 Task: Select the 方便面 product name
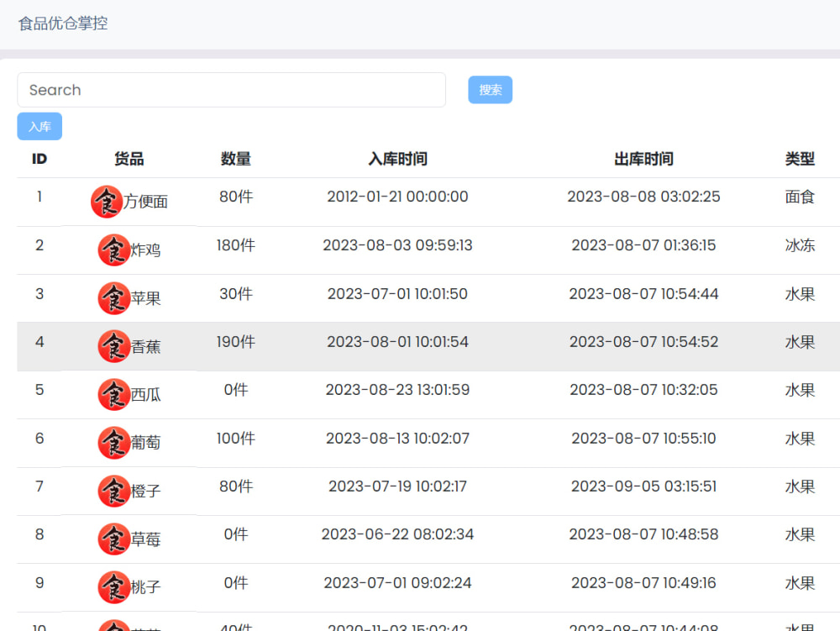coord(145,202)
